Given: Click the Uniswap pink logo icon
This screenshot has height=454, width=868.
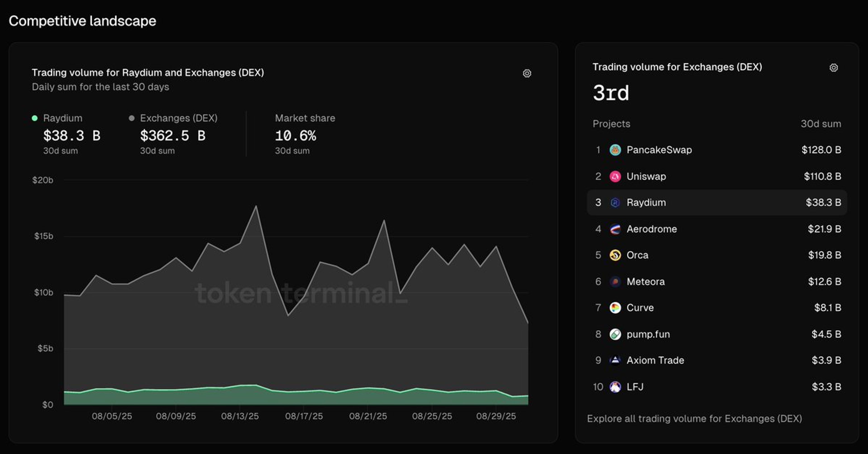Looking at the screenshot, I should (x=615, y=176).
